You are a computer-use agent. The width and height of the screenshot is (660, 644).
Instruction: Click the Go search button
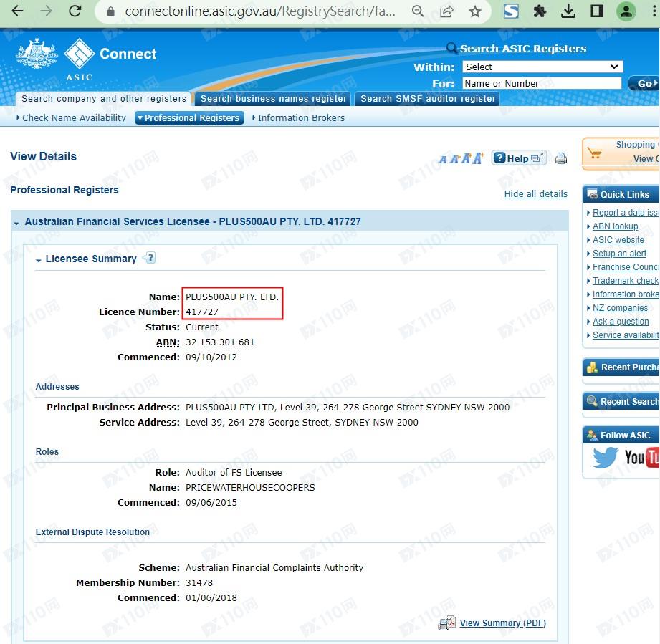pos(644,83)
